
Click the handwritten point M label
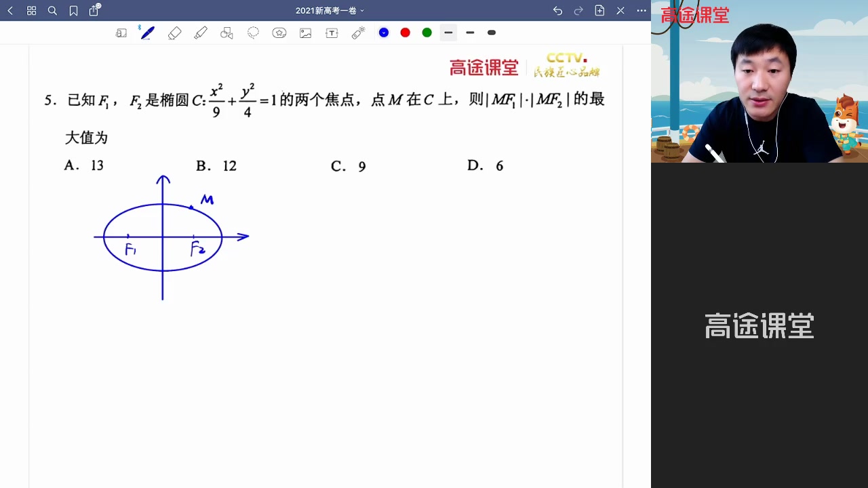tap(207, 200)
